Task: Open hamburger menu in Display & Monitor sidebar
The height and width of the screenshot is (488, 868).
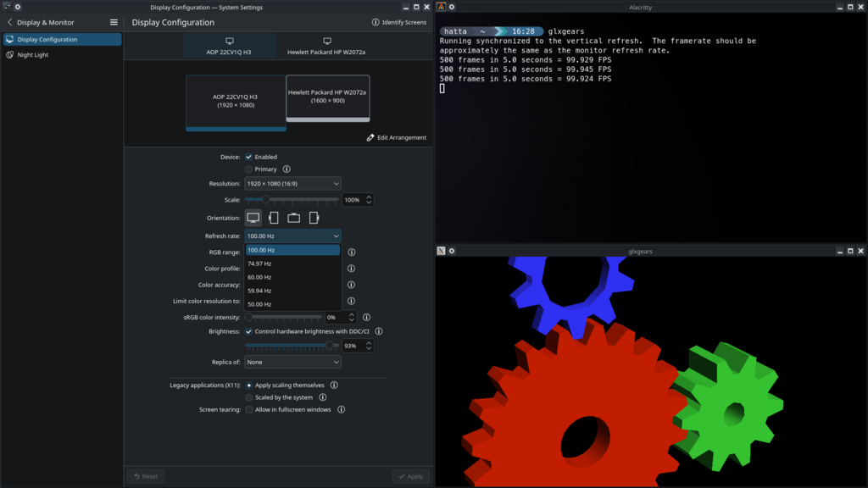Action: 114,23
